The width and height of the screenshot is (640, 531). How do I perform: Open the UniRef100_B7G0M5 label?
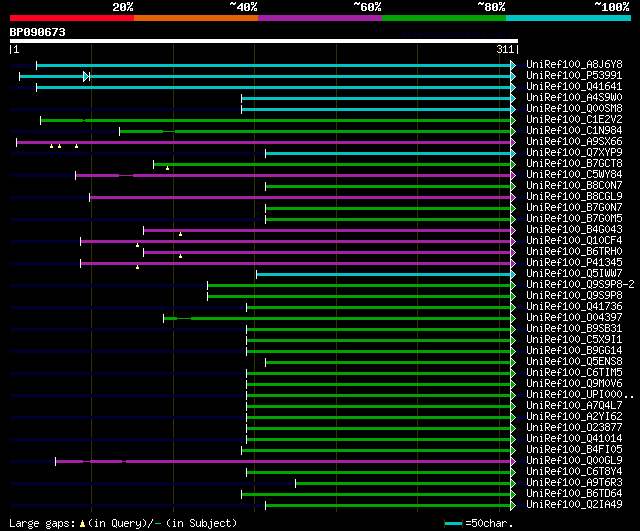(x=574, y=219)
